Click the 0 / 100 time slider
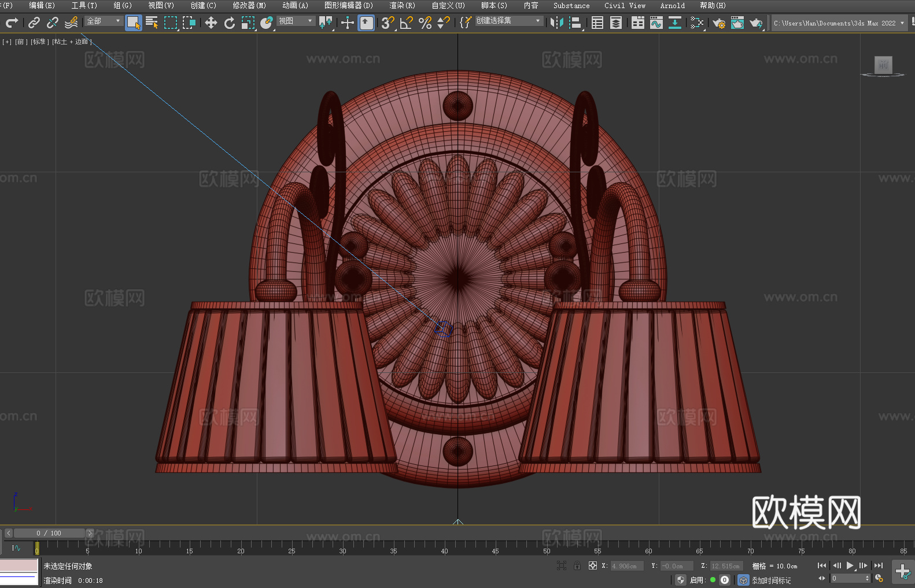This screenshot has width=915, height=588. [49, 533]
